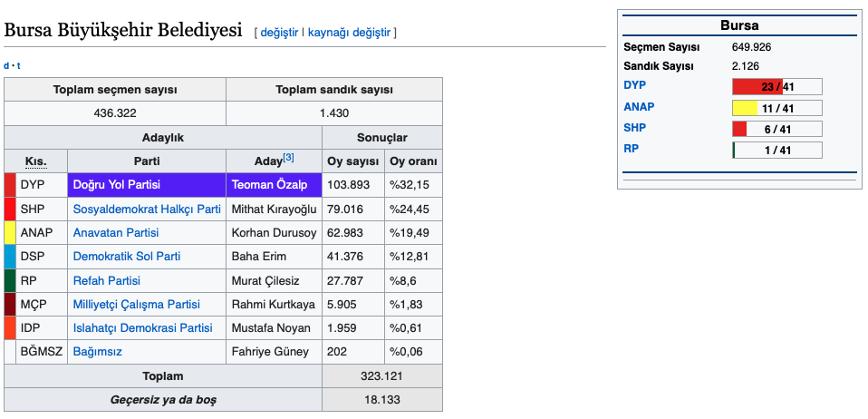This screenshot has width=868, height=419.
Task: Click the Bağımsız link
Action: pyautogui.click(x=97, y=352)
